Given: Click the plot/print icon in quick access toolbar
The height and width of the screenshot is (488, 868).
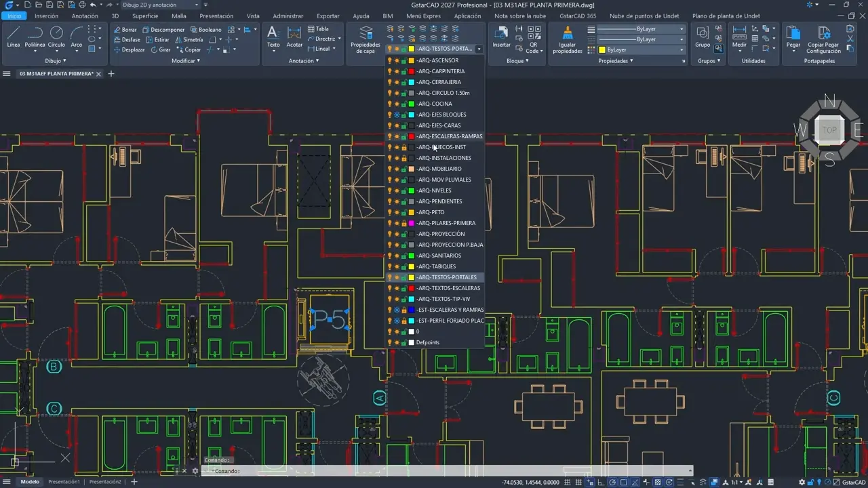Looking at the screenshot, I should [x=81, y=5].
